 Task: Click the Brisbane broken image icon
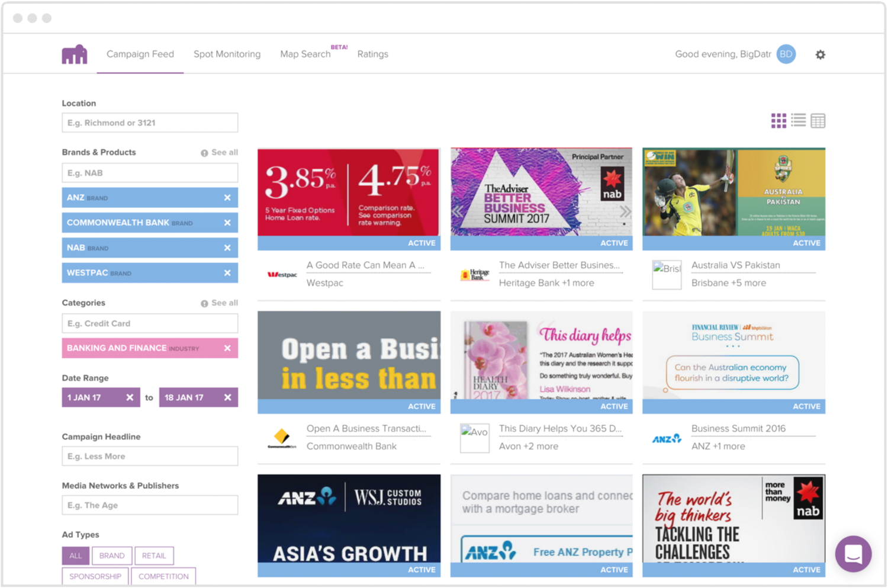[667, 275]
